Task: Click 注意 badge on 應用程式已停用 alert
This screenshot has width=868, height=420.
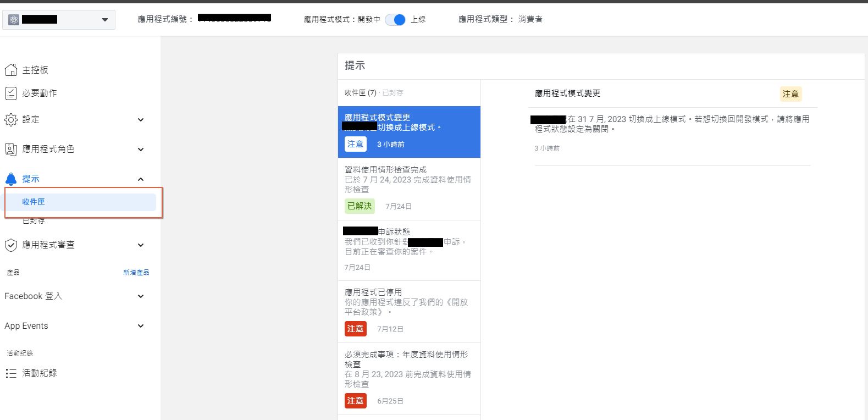Action: (x=356, y=329)
